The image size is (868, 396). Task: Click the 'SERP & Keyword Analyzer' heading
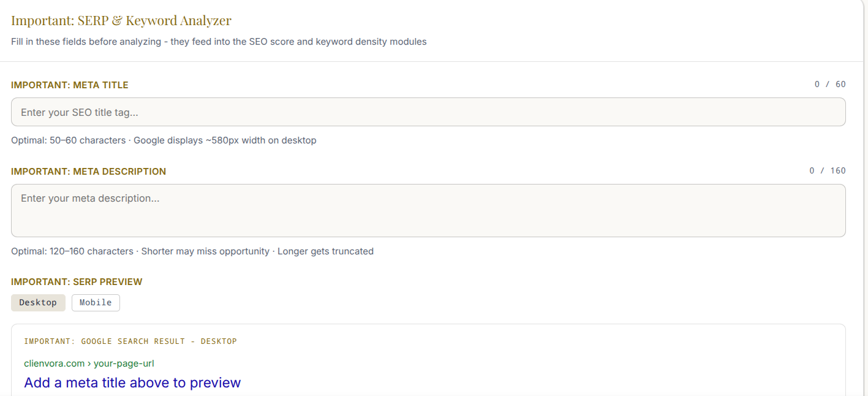(x=154, y=20)
